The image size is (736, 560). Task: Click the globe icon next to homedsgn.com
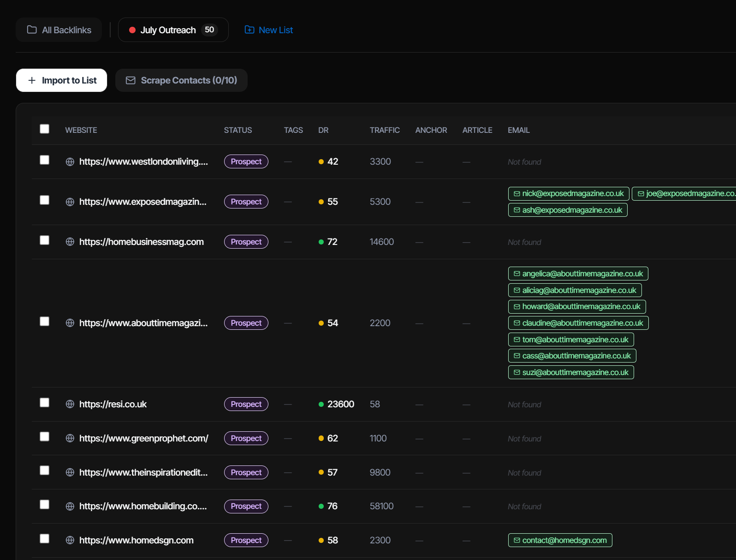click(70, 540)
